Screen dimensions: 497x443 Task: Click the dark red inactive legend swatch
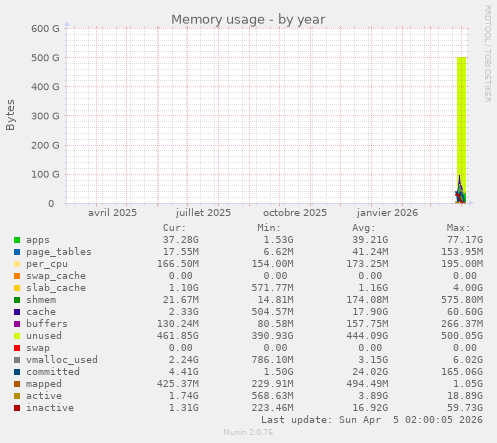(x=17, y=408)
